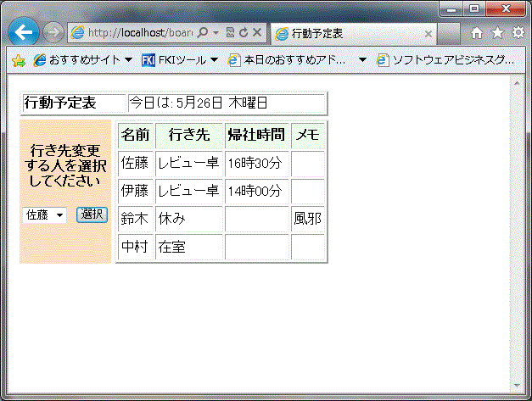Viewport: 532px width, 401px height.
Task: Minimize the browser window
Action: (x=451, y=8)
